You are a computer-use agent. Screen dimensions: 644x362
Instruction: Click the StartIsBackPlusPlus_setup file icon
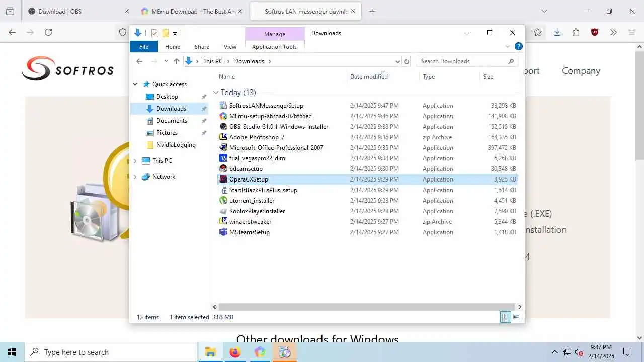(224, 190)
